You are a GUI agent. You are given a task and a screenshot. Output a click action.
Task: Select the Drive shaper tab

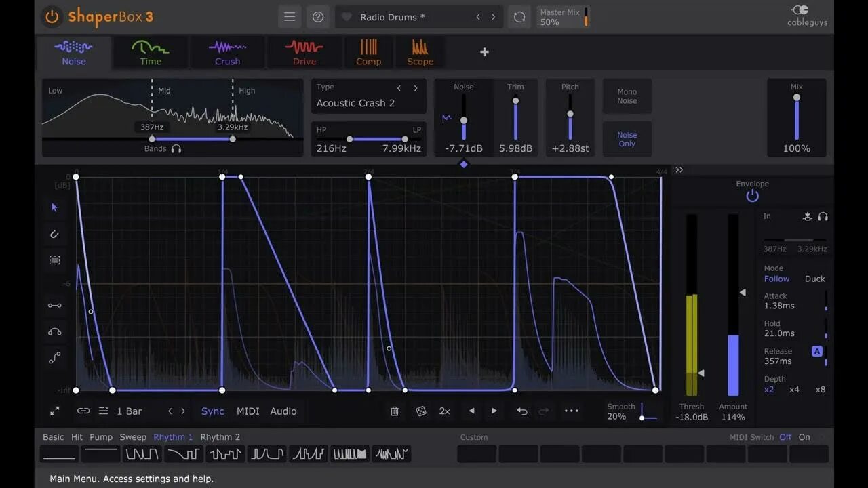click(x=304, y=52)
